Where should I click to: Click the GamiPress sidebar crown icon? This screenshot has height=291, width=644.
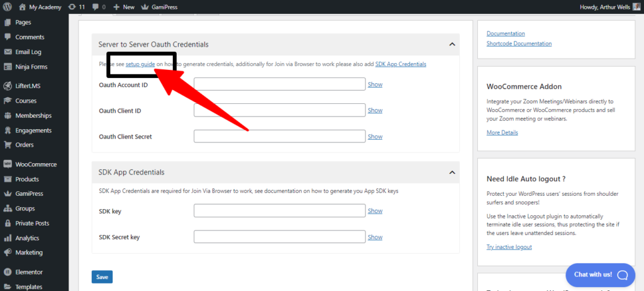pos(7,194)
